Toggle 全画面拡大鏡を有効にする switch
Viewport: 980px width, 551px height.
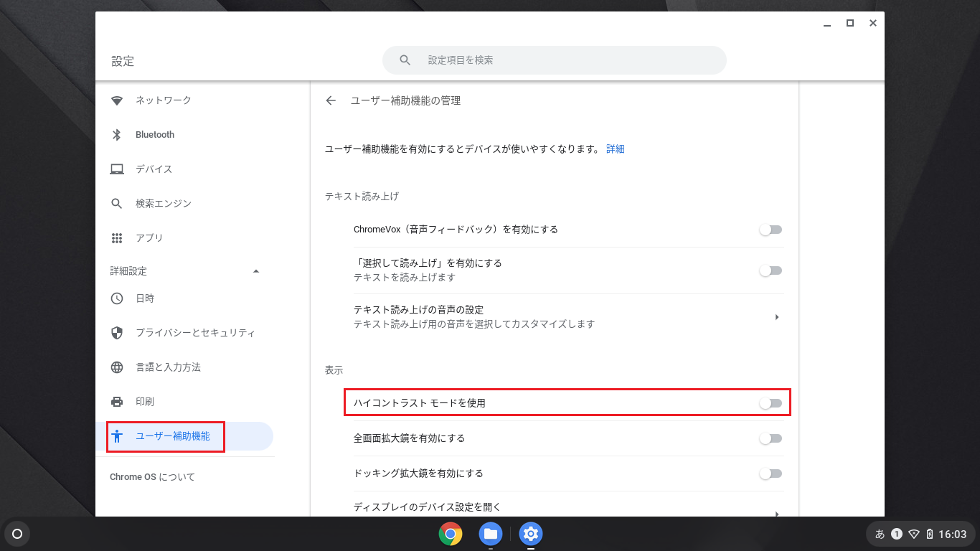[771, 438]
